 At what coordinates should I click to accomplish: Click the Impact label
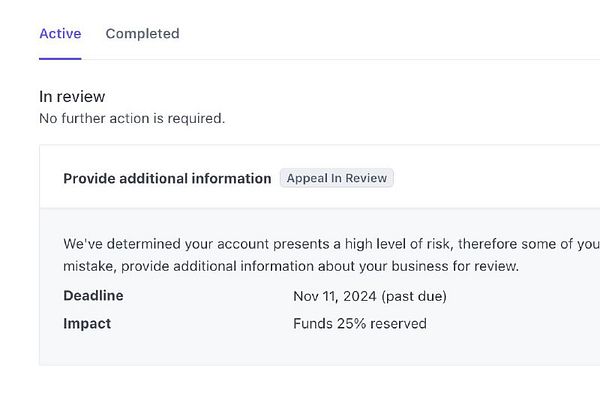(x=87, y=324)
